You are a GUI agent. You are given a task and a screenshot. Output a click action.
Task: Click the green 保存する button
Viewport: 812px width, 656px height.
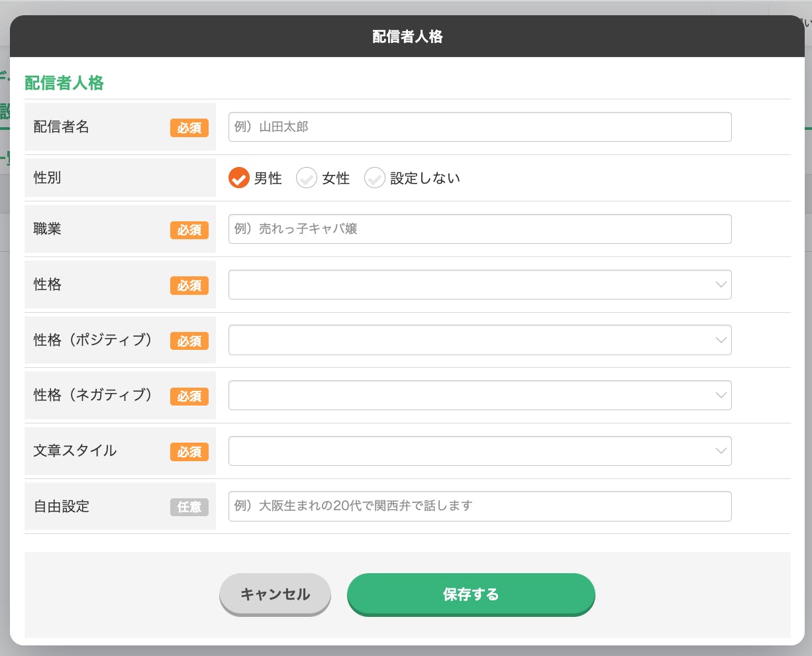click(471, 594)
